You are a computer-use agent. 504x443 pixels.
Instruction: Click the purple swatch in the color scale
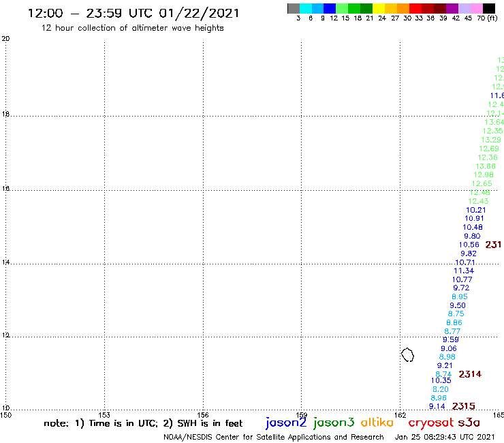point(452,8)
